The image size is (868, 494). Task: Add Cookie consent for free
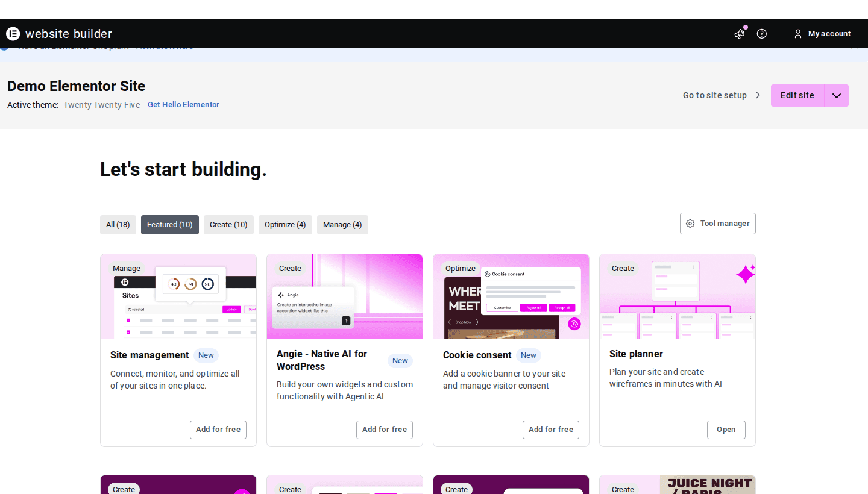click(x=551, y=430)
